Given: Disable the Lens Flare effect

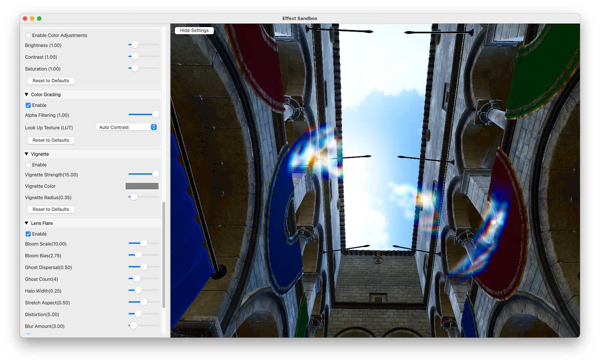Looking at the screenshot, I should click(28, 234).
